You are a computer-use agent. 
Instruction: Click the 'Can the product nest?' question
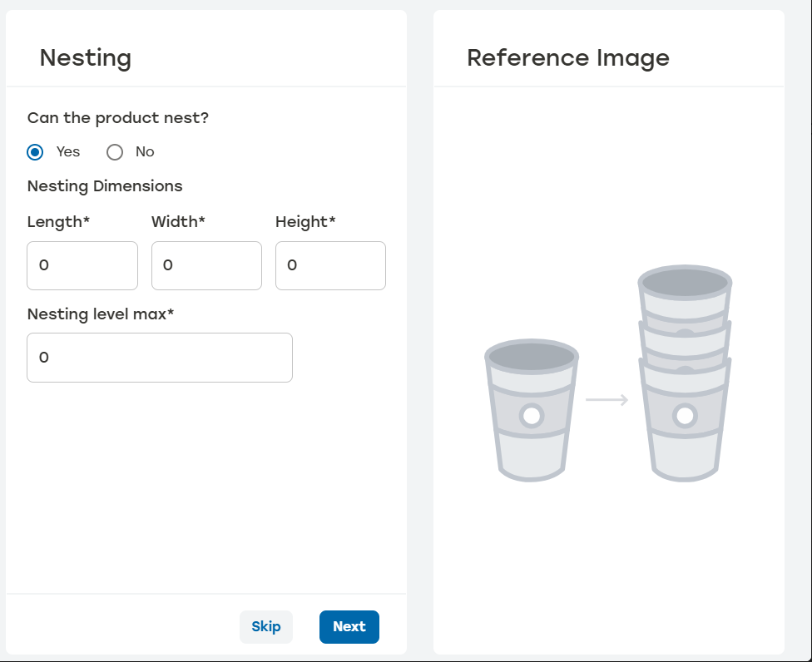118,118
